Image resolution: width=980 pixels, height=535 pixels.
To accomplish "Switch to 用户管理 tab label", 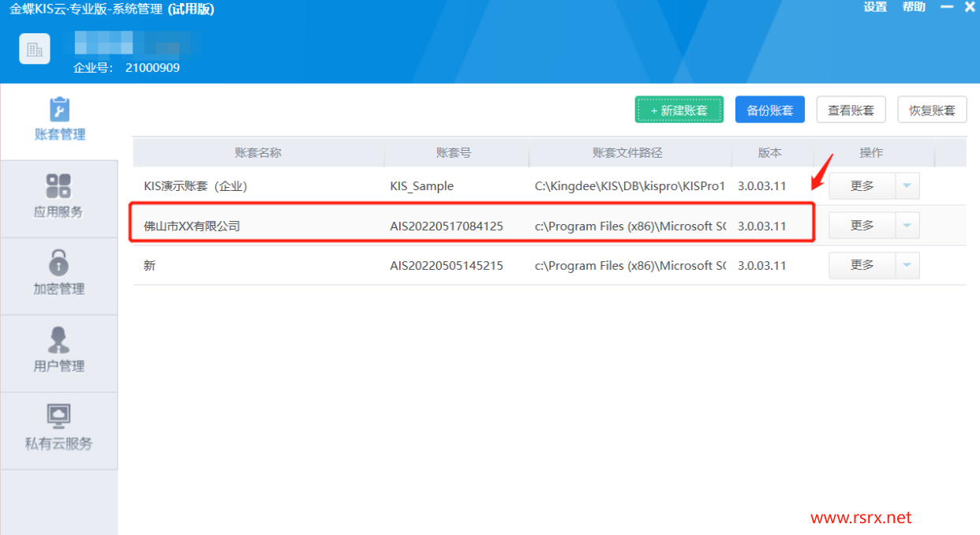I will [x=59, y=366].
